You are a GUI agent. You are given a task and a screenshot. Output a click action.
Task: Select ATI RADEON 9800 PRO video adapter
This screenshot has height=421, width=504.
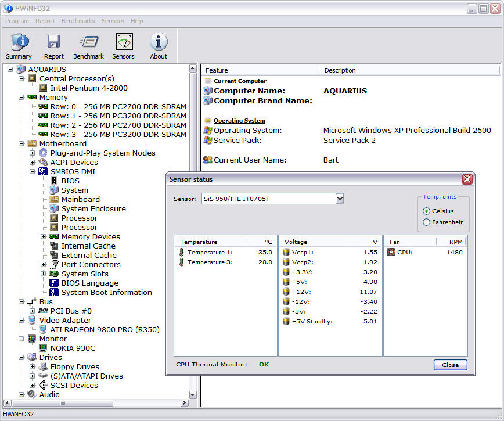(x=105, y=329)
